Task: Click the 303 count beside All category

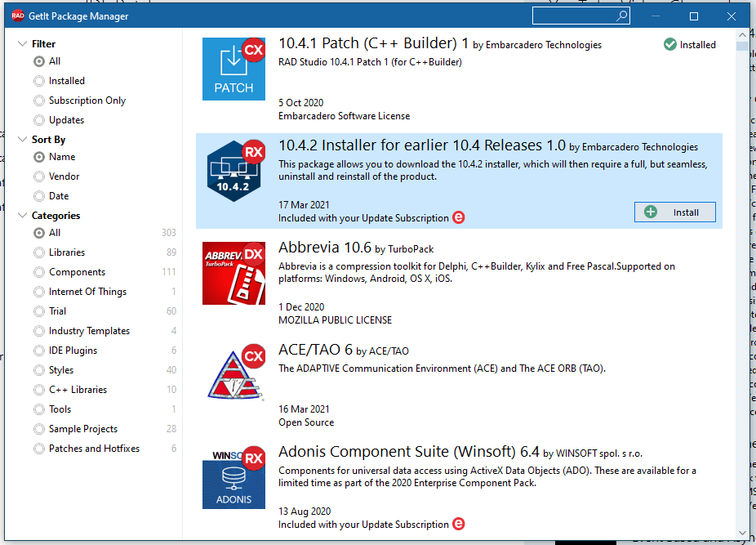Action: pyautogui.click(x=169, y=233)
